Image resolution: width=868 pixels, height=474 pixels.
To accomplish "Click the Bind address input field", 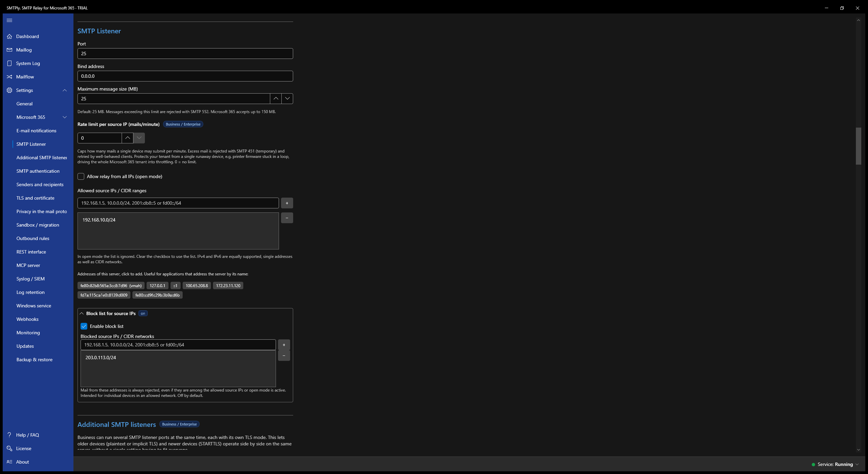I will (185, 76).
